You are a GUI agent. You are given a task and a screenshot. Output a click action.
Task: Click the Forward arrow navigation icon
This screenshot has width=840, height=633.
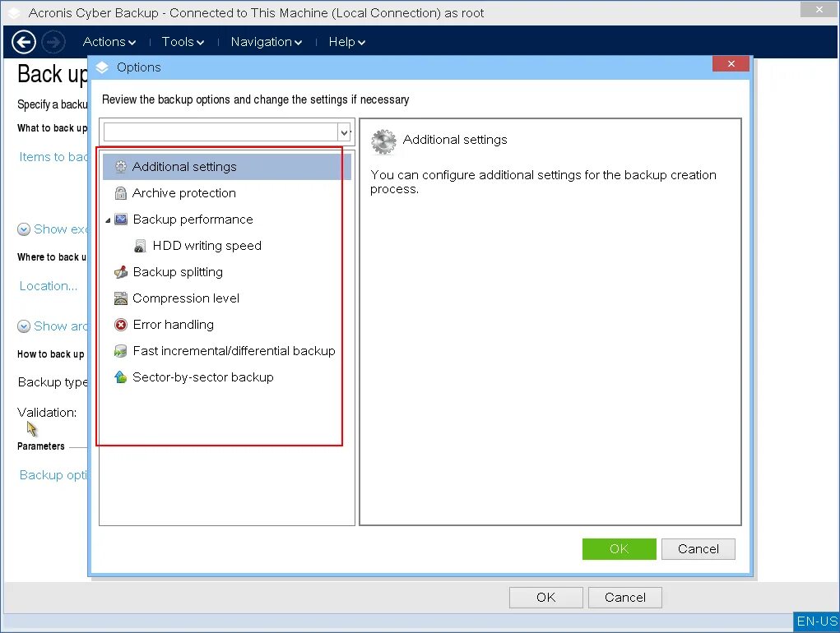click(53, 42)
